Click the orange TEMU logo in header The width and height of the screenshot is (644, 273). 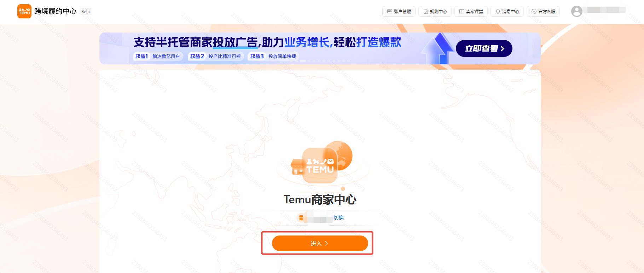click(24, 11)
